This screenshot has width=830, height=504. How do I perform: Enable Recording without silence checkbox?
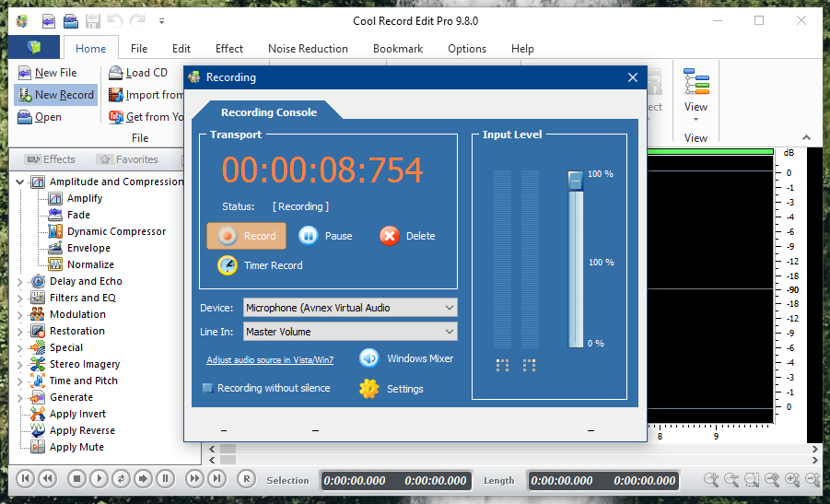207,388
